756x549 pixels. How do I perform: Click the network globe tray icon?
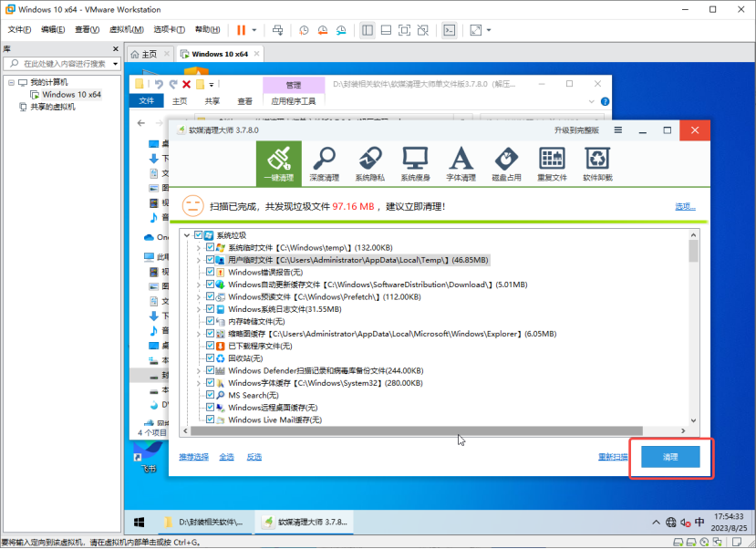[x=670, y=522]
